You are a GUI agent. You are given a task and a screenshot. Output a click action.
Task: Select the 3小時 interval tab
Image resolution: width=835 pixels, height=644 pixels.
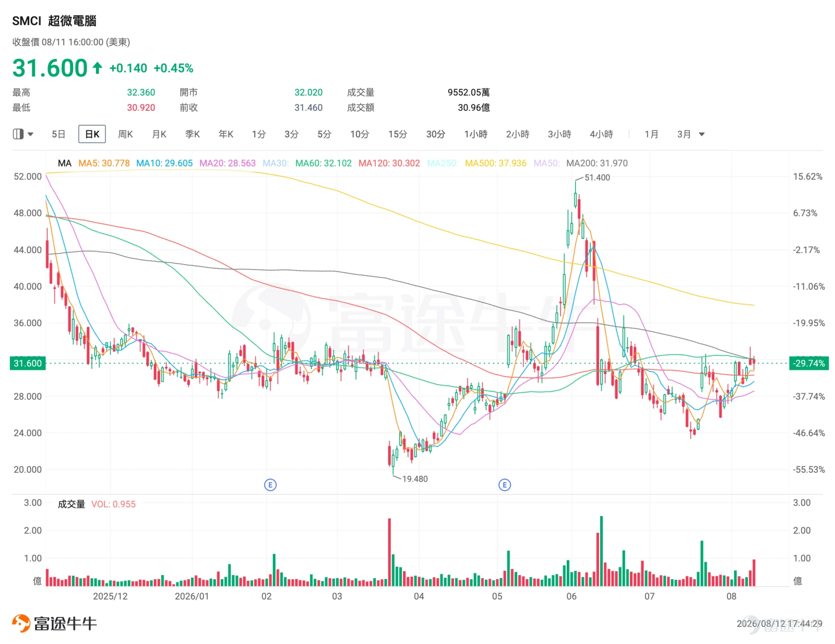point(559,134)
